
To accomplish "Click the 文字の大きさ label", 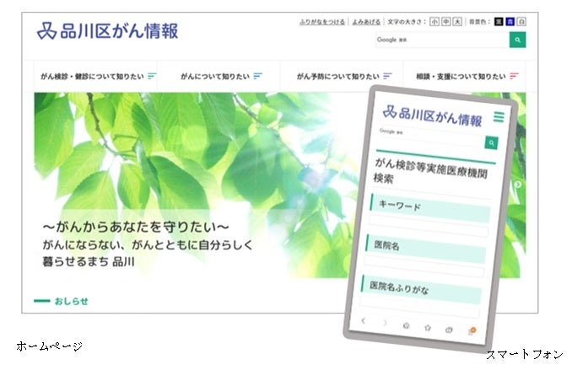I will [x=407, y=22].
